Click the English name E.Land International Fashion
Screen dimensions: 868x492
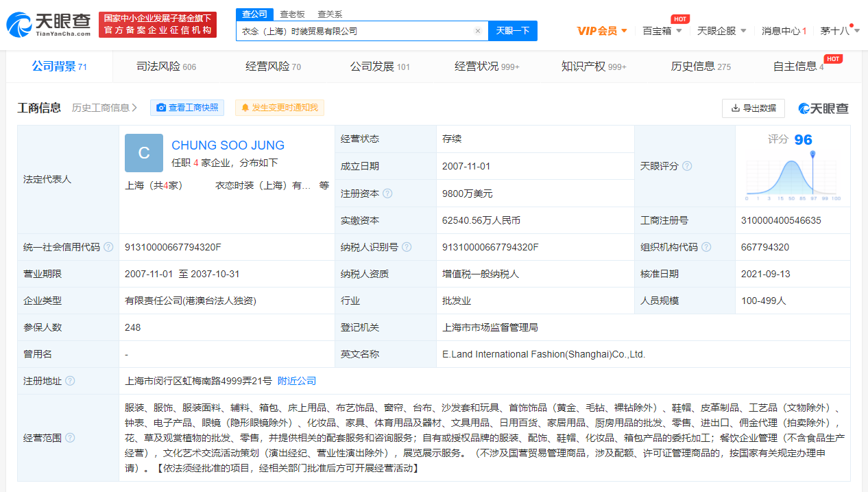(544, 354)
